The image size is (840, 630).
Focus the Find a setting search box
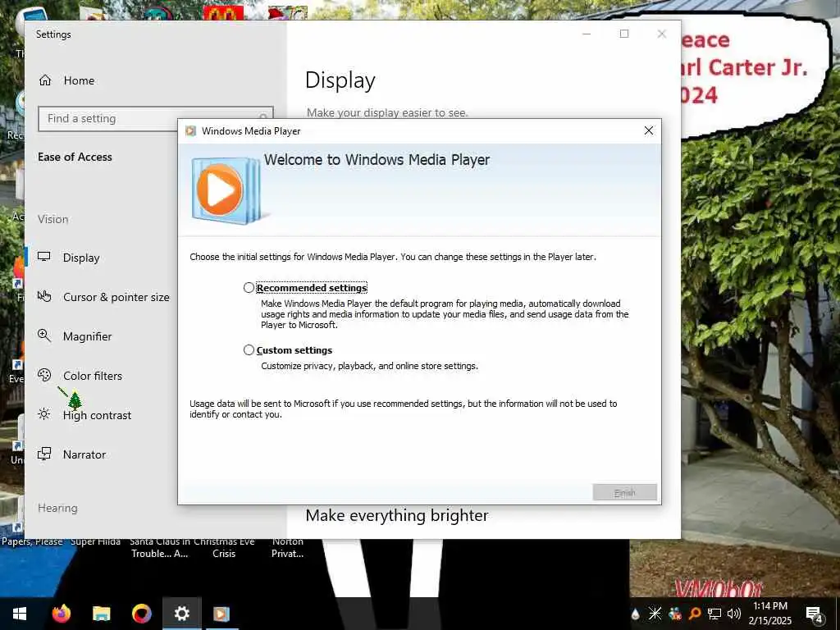point(156,118)
